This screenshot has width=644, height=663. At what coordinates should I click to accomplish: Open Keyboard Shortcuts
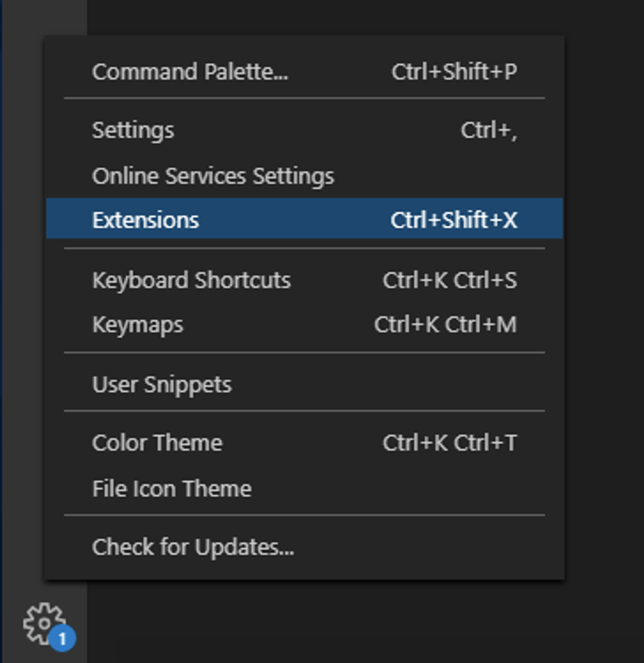pyautogui.click(x=304, y=280)
